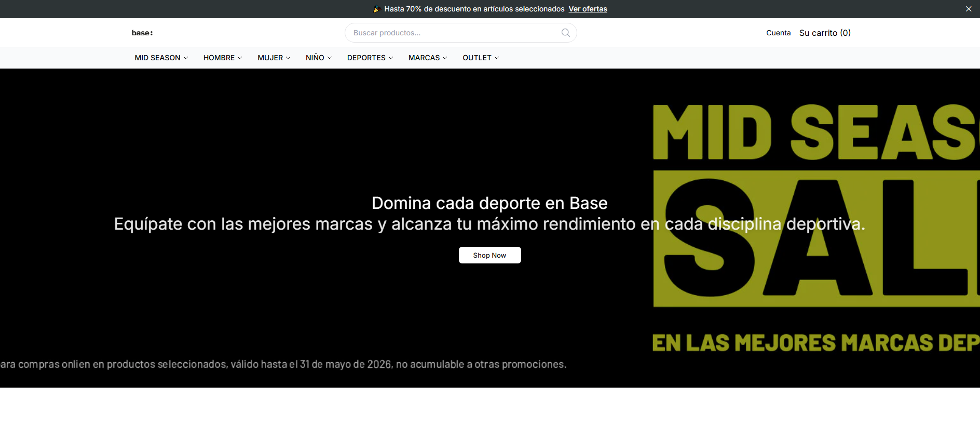
Task: Click the Shop Now button
Action: coord(489,255)
